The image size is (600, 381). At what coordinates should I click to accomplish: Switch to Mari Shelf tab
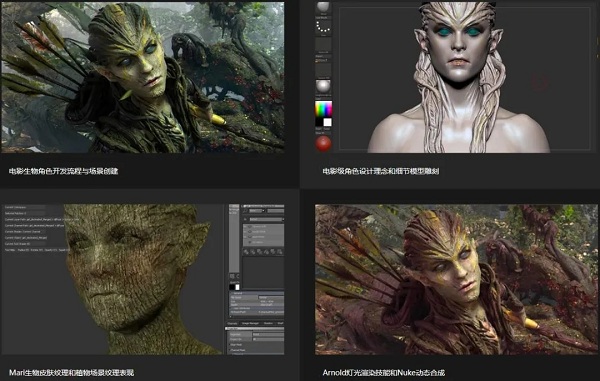[x=280, y=323]
